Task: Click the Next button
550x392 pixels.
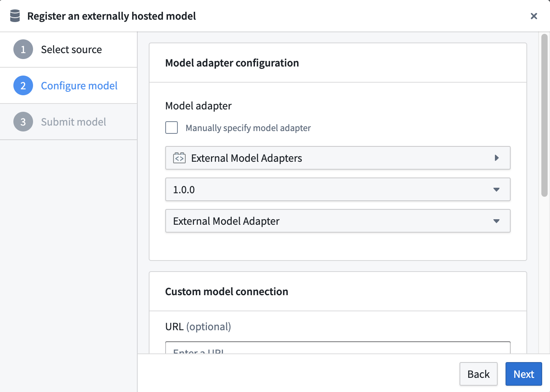Action: pyautogui.click(x=524, y=374)
